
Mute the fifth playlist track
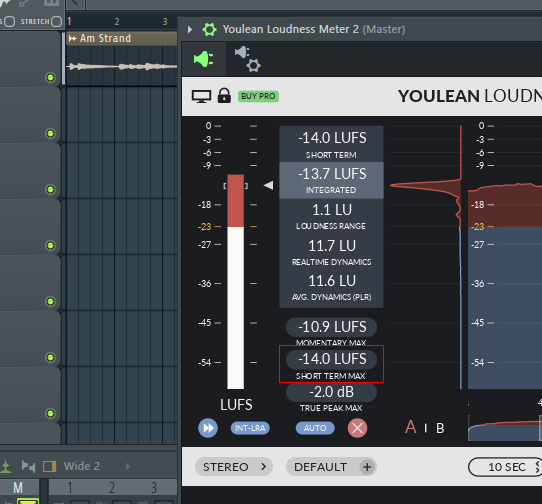tap(50, 301)
